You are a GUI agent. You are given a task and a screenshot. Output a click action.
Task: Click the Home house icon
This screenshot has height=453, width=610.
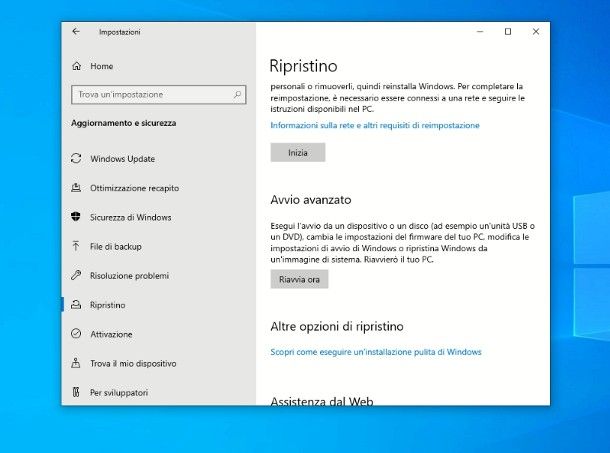77,66
